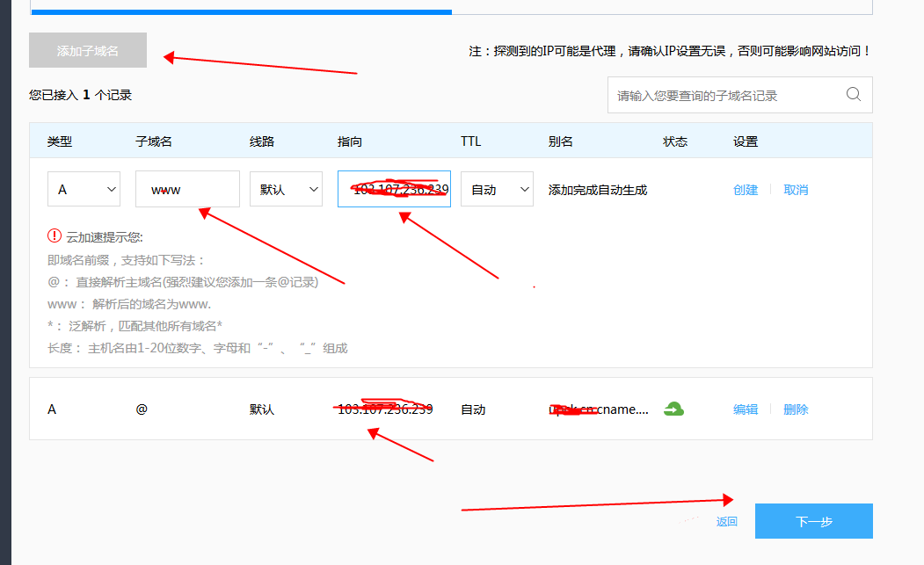The image size is (924, 565).
Task: Click the 状态 column header
Action: (675, 141)
